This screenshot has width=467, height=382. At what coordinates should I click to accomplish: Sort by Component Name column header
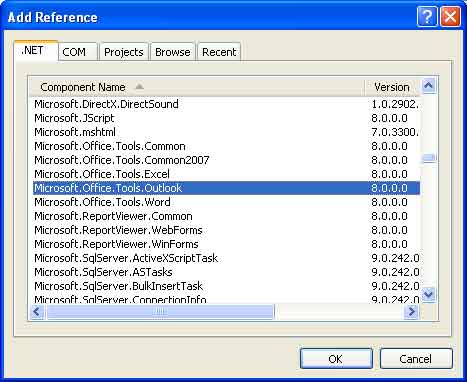click(x=197, y=87)
